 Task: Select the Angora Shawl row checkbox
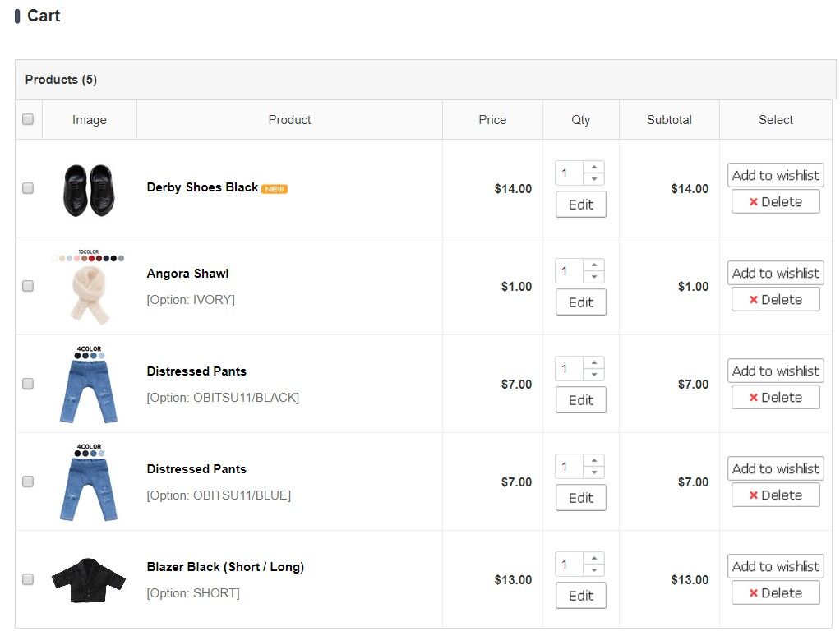[x=28, y=287]
